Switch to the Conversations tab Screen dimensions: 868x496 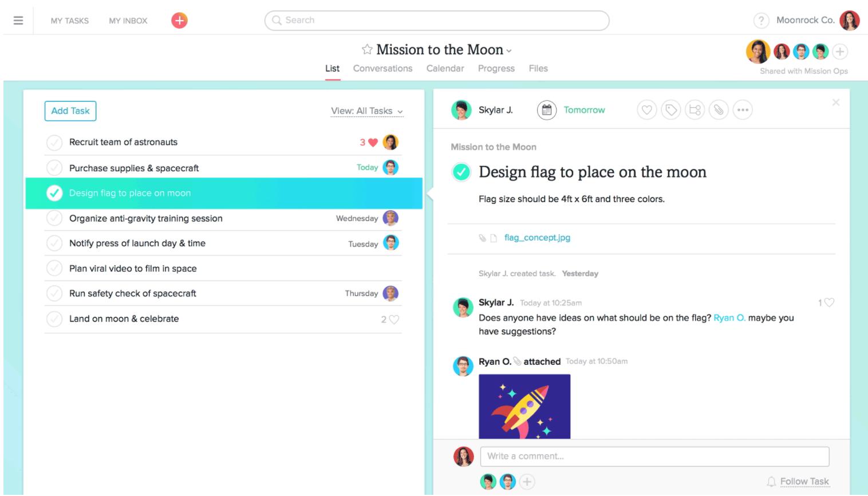coord(382,69)
